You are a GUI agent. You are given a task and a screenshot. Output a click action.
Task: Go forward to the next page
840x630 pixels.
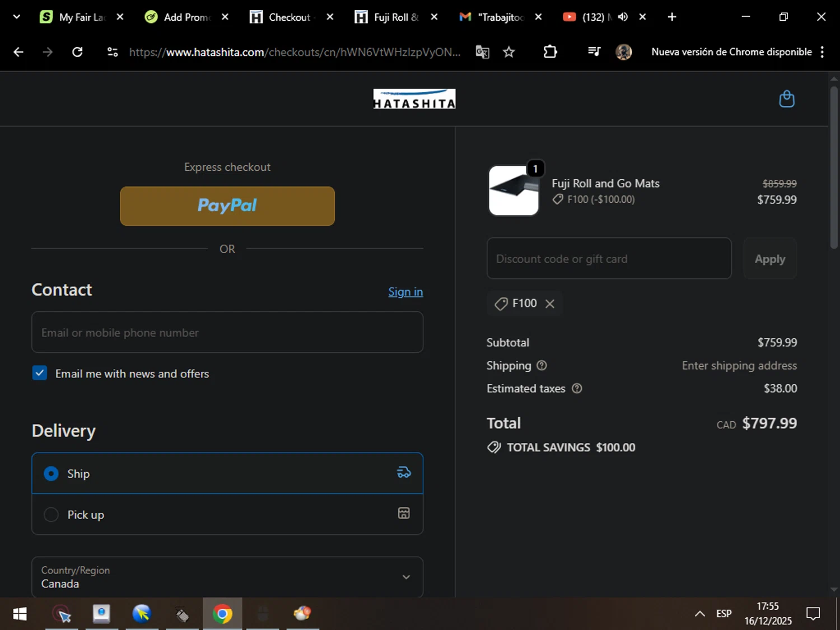48,52
